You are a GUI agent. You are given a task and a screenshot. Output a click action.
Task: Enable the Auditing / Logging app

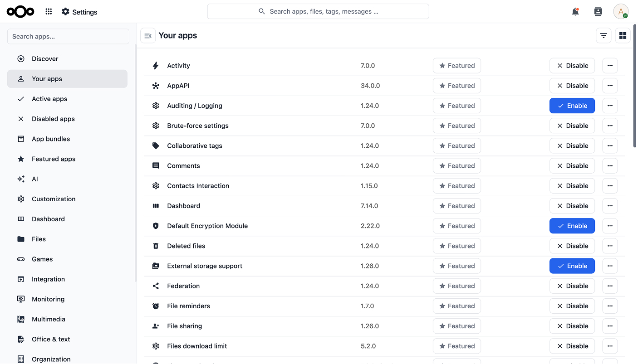(x=572, y=106)
